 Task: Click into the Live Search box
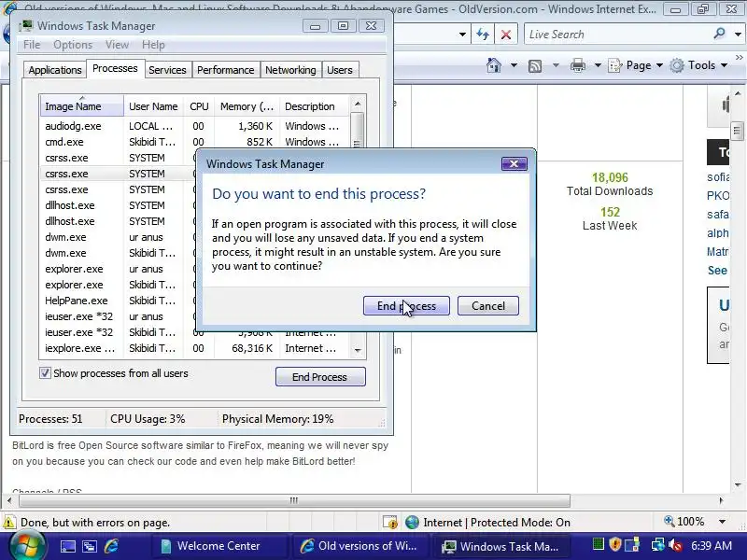click(x=617, y=35)
